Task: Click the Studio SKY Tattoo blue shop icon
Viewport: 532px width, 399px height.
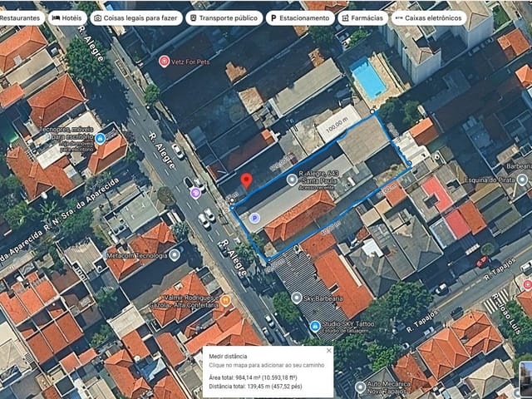Action: tap(315, 327)
